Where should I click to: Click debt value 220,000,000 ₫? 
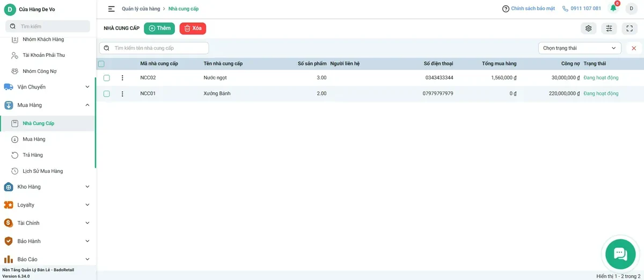[x=565, y=94]
